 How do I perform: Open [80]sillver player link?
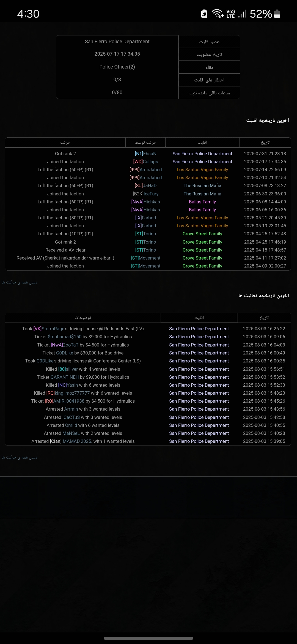click(x=68, y=369)
